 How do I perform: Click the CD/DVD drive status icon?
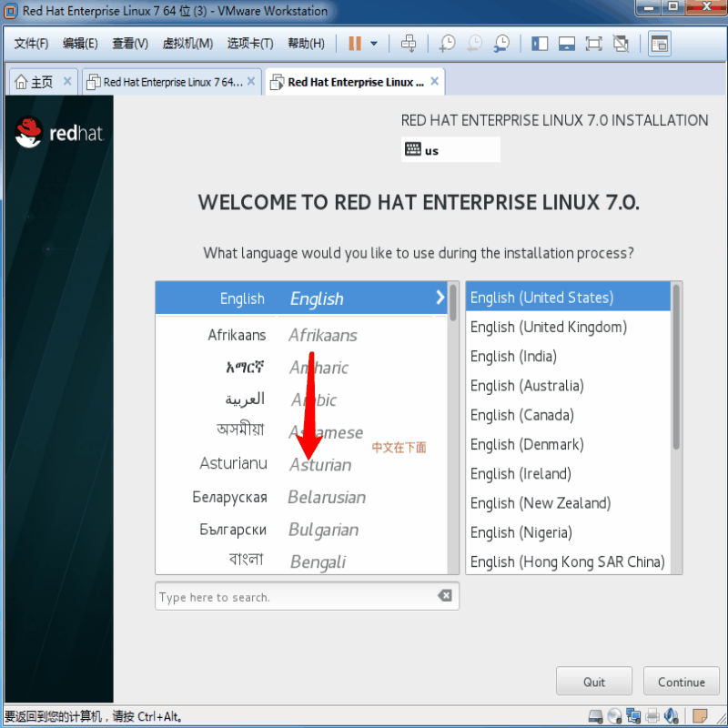tap(614, 716)
